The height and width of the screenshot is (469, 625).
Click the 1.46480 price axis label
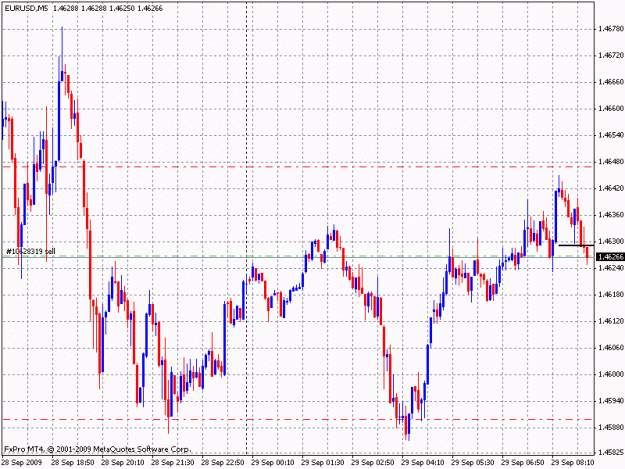click(611, 161)
